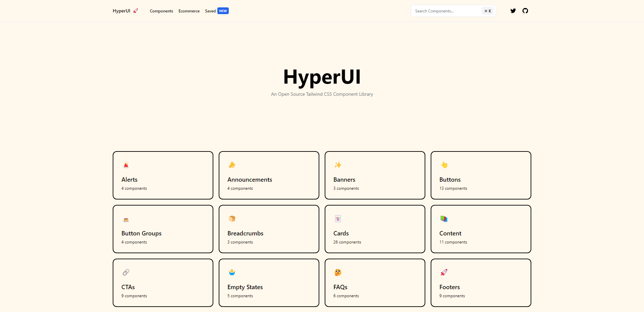Open the CTAs category title
Screen dimensions: 644x312
point(128,287)
